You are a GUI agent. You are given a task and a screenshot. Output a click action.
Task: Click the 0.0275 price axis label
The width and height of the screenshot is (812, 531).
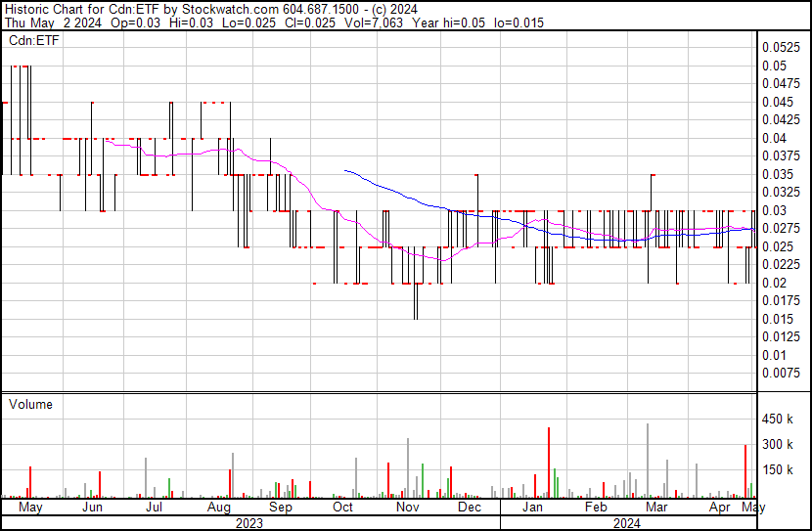point(781,229)
